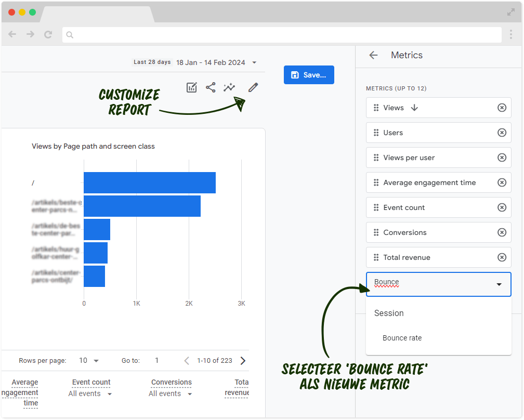The width and height of the screenshot is (524, 420).
Task: Grab the drag handle of Conversions metric
Action: point(376,232)
